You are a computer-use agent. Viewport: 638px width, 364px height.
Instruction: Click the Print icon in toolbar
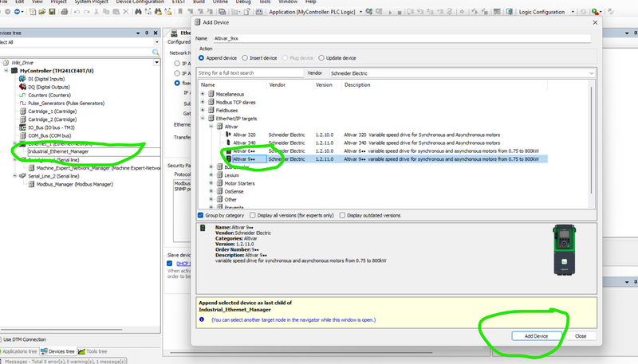point(63,12)
